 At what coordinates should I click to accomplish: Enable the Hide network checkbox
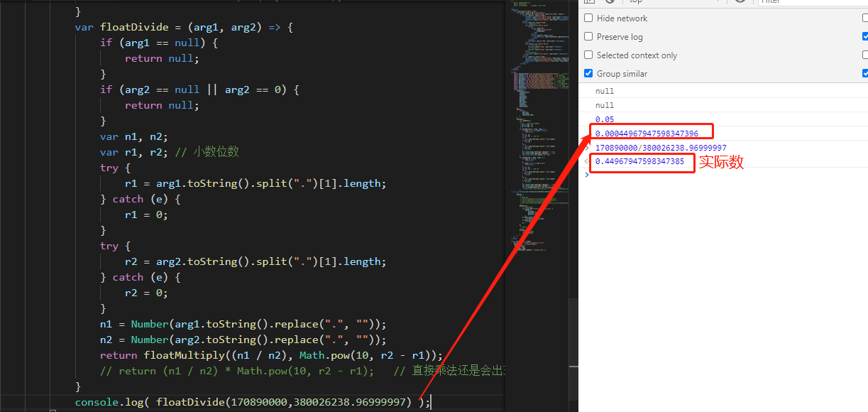pyautogui.click(x=588, y=18)
